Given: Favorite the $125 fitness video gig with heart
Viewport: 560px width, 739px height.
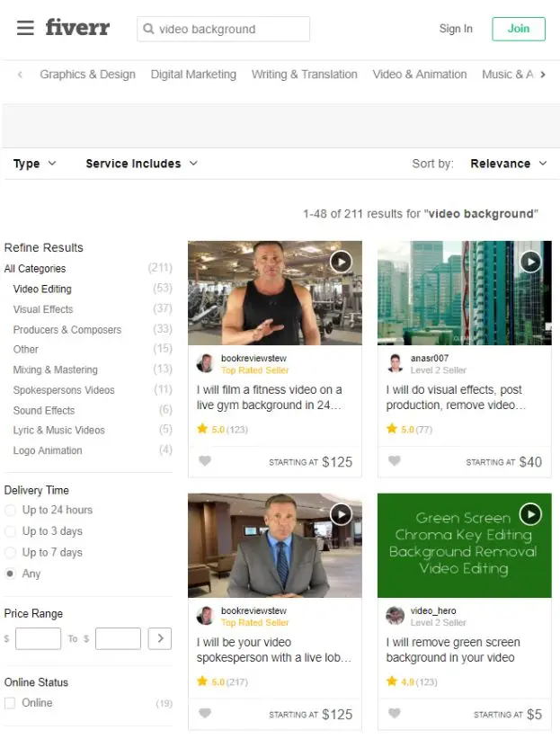Looking at the screenshot, I should point(205,461).
